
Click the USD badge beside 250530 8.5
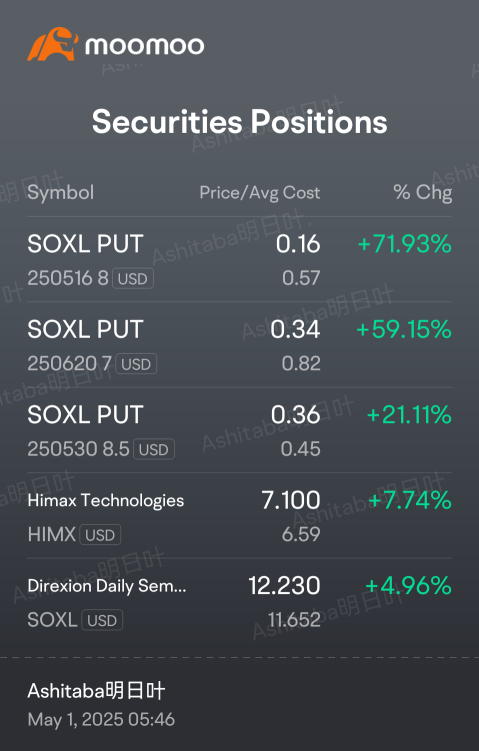(x=153, y=449)
